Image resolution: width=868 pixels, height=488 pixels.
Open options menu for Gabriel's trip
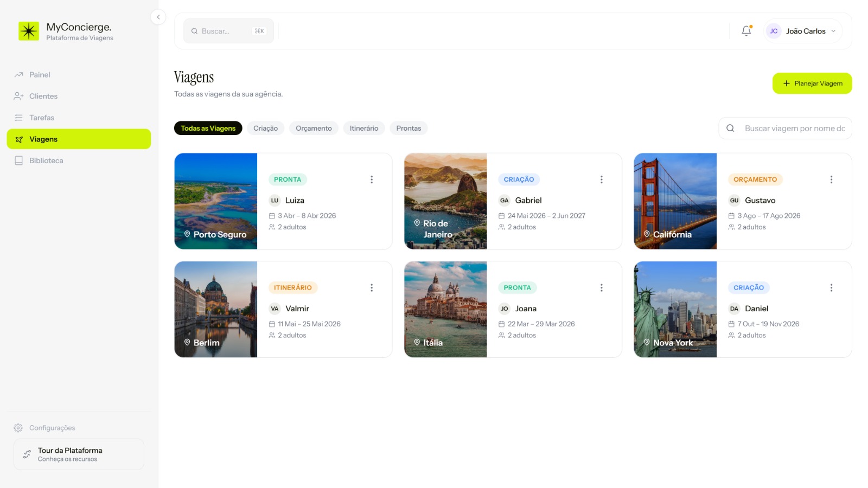point(602,179)
